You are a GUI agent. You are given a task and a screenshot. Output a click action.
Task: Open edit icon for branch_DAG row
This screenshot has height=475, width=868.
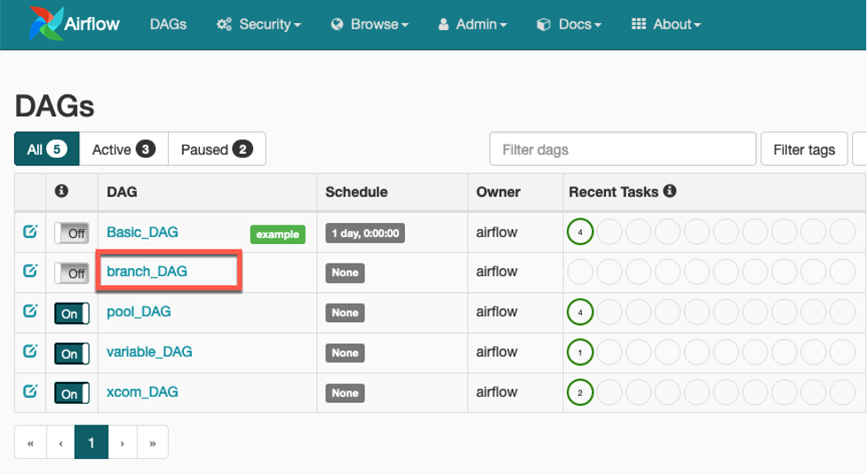pos(30,272)
